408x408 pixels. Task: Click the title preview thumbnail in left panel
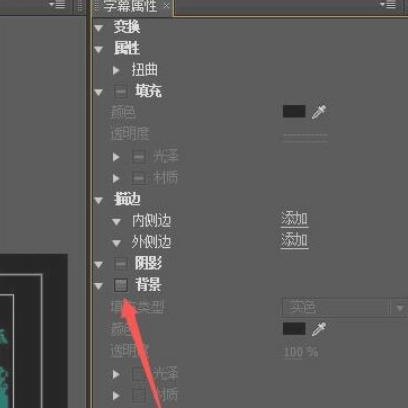(x=33, y=331)
